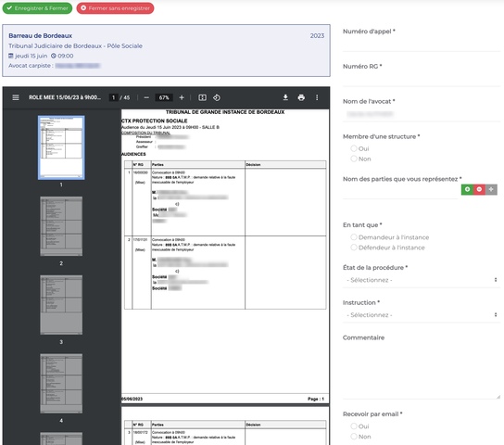Open État de la procédure dropdown
This screenshot has width=504, height=445.
click(x=422, y=280)
